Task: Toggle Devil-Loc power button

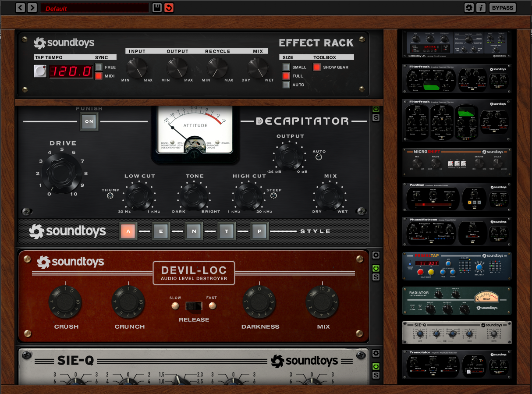Action: coord(376,268)
